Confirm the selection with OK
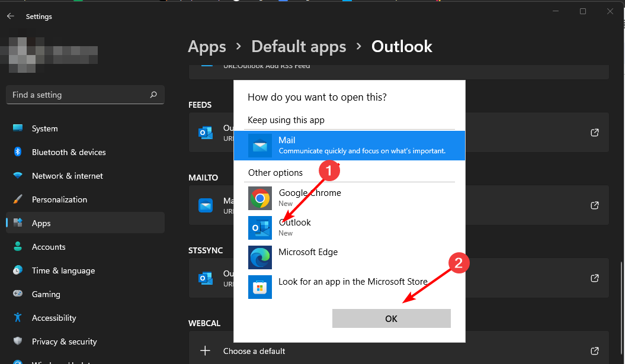 392,318
